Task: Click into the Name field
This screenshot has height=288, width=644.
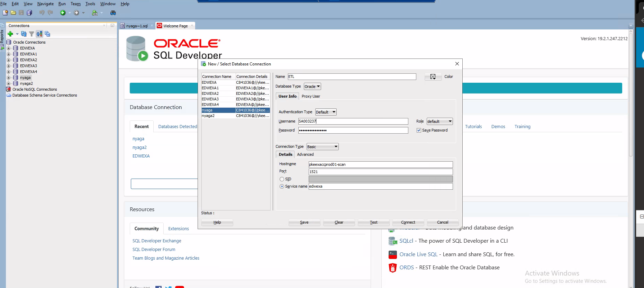Action: click(x=352, y=77)
